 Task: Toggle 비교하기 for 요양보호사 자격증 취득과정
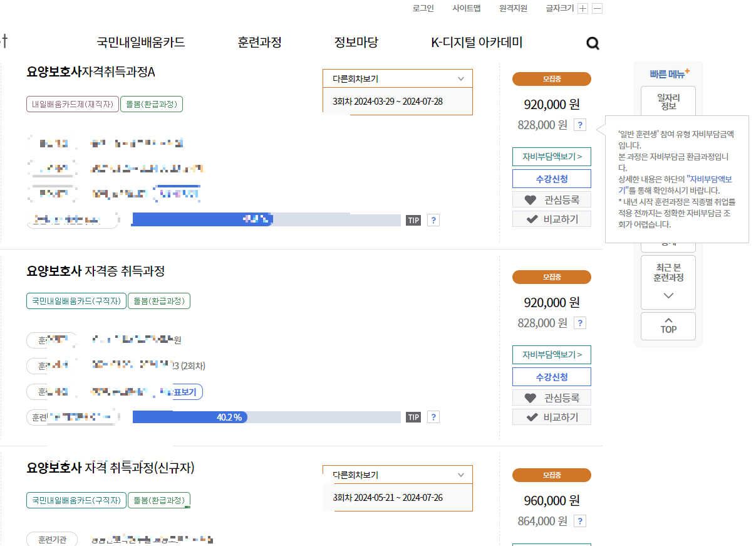(x=551, y=416)
